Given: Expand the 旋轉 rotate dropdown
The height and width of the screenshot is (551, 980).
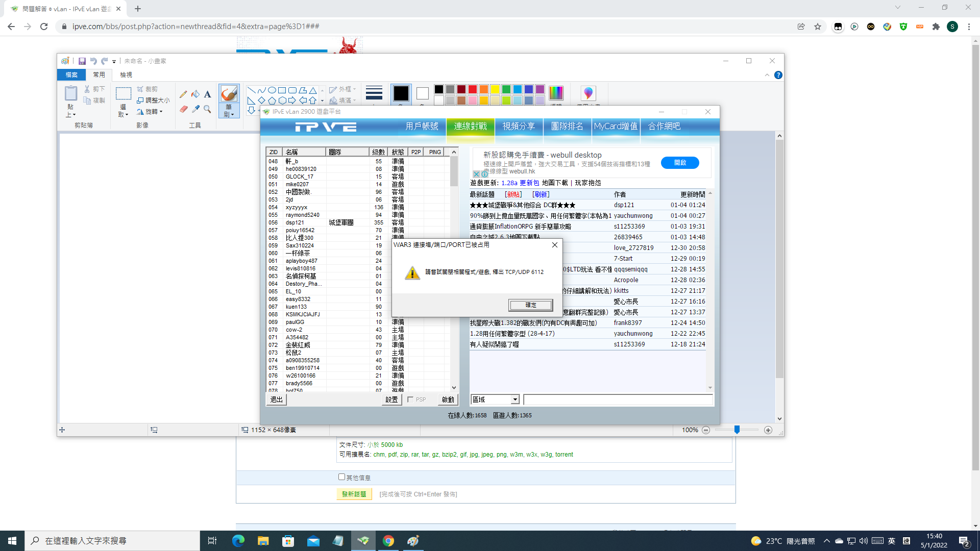Looking at the screenshot, I should tap(161, 112).
